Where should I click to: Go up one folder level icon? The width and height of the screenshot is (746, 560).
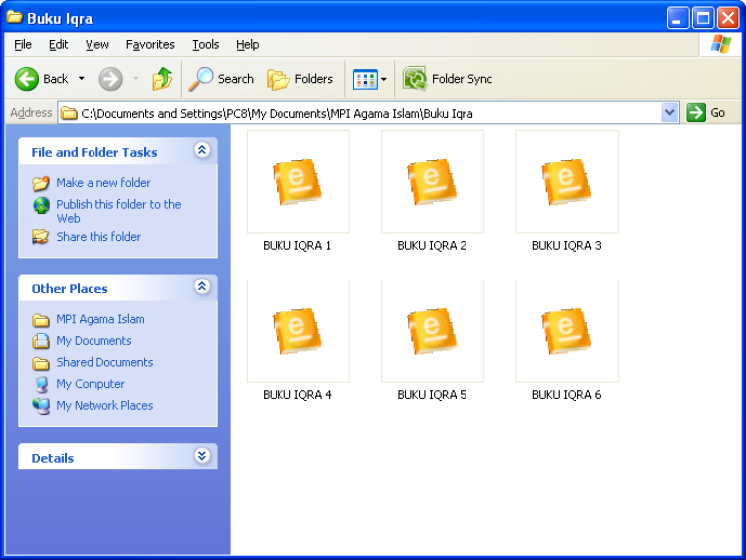[x=162, y=79]
